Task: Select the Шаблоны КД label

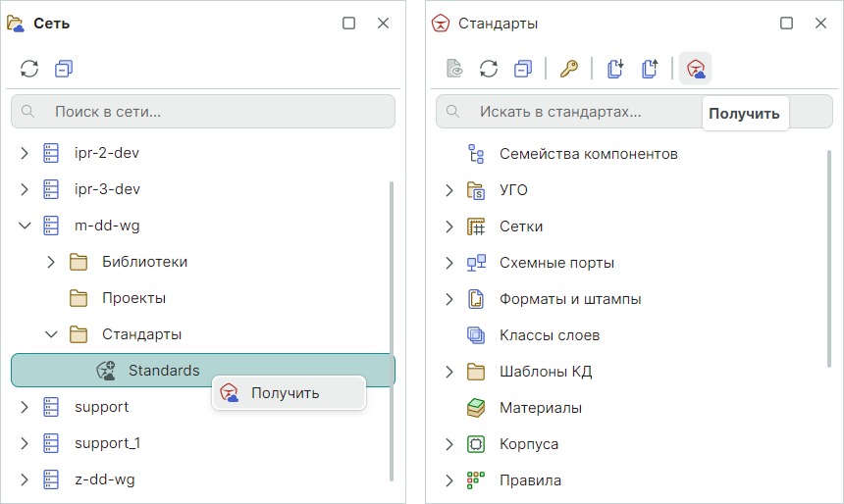Action: click(x=546, y=372)
